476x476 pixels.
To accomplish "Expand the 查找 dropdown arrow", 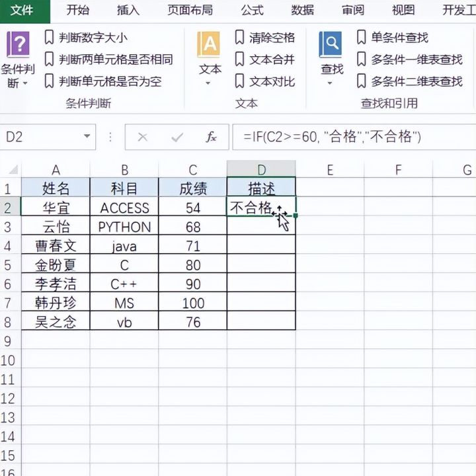I will [330, 83].
